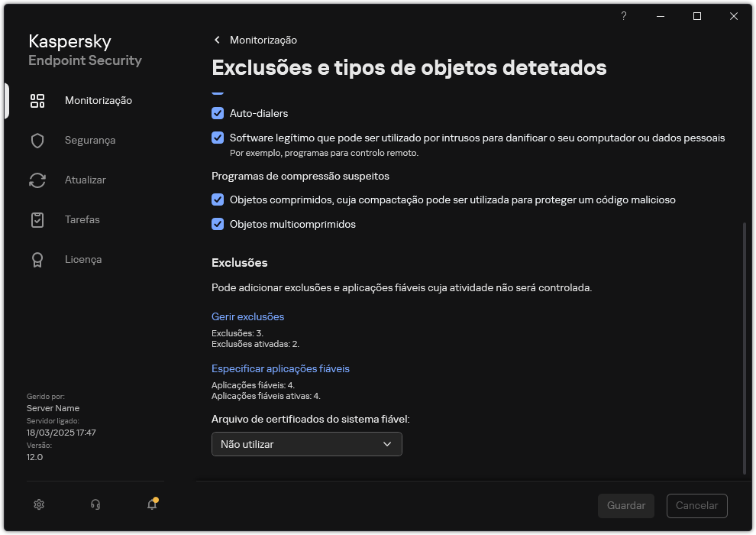Open notifications via the bell icon

pyautogui.click(x=151, y=506)
